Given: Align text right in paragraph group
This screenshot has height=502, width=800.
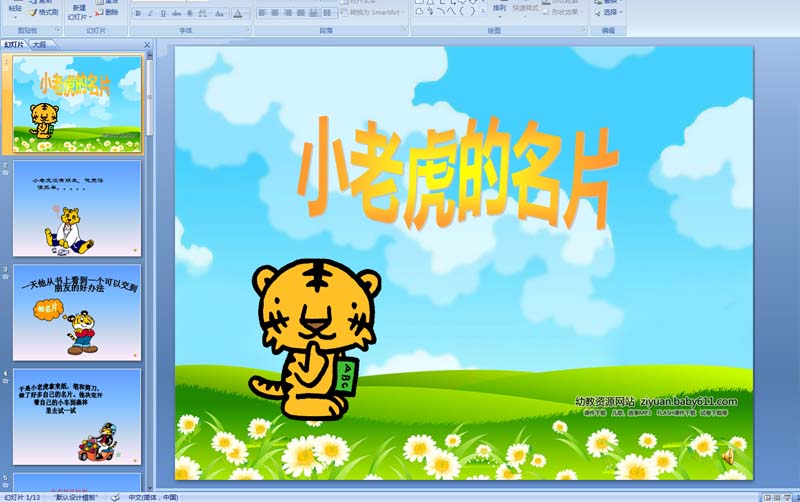Looking at the screenshot, I should [288, 12].
